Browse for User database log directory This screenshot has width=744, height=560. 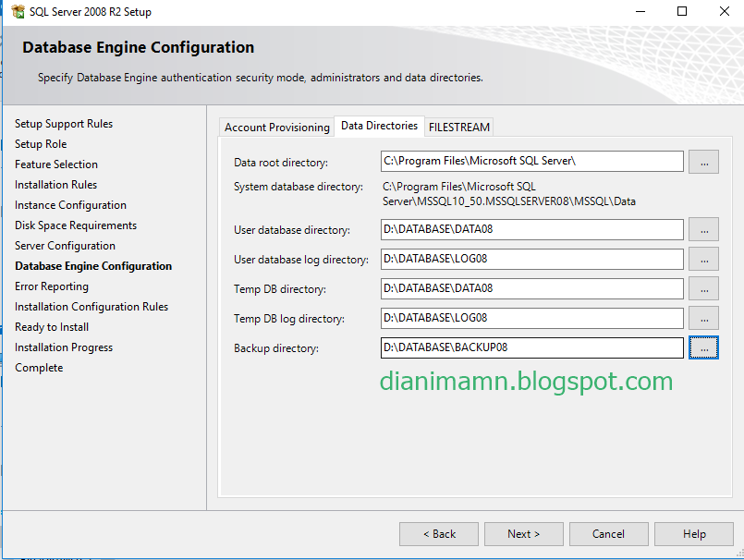tap(703, 259)
